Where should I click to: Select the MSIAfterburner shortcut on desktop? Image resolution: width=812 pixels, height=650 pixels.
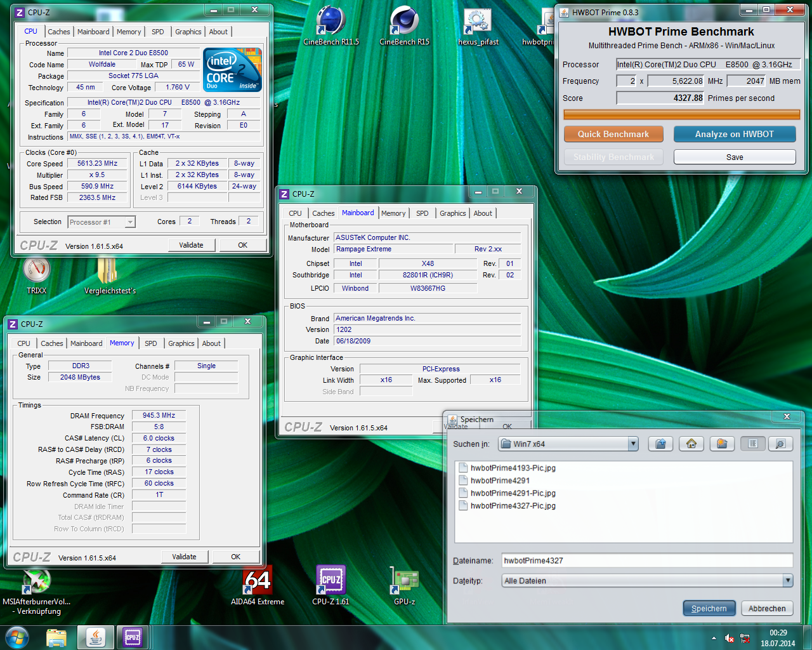pyautogui.click(x=36, y=592)
